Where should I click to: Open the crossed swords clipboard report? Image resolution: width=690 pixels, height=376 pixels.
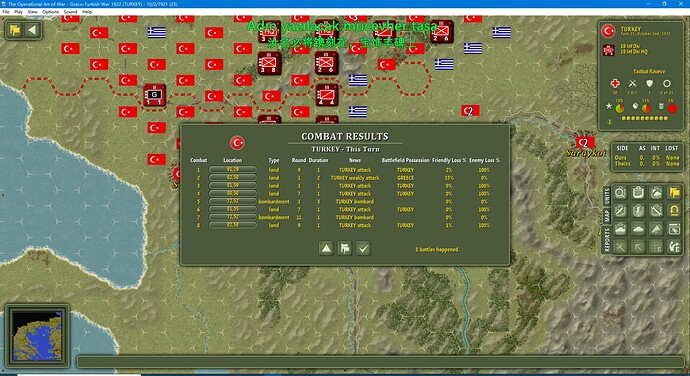[x=620, y=211]
